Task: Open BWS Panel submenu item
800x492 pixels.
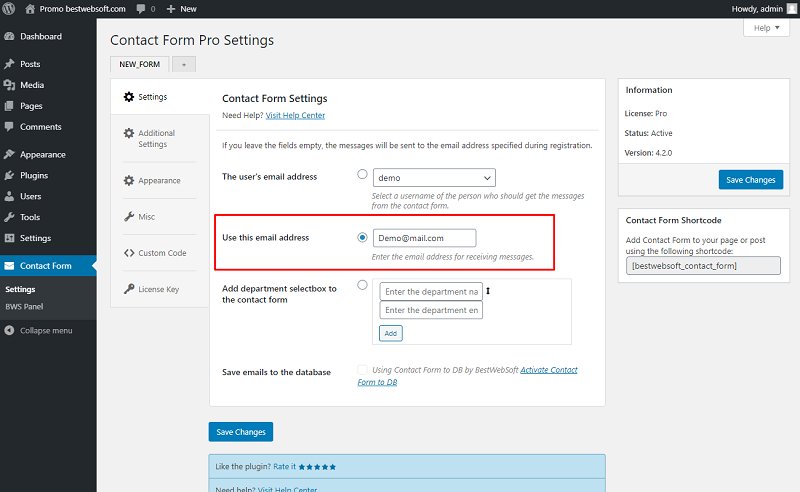Action: [24, 306]
